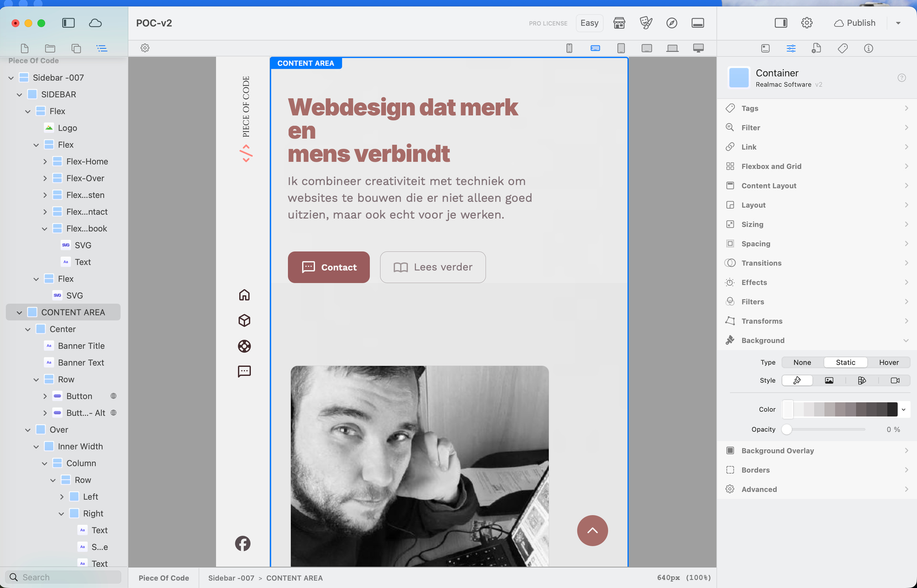Image resolution: width=917 pixels, height=588 pixels.
Task: Open the marketplace store icon
Action: [x=619, y=23]
